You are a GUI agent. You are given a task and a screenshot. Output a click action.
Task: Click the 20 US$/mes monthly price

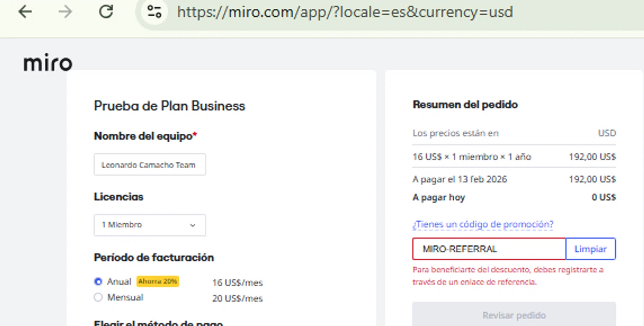pyautogui.click(x=237, y=298)
